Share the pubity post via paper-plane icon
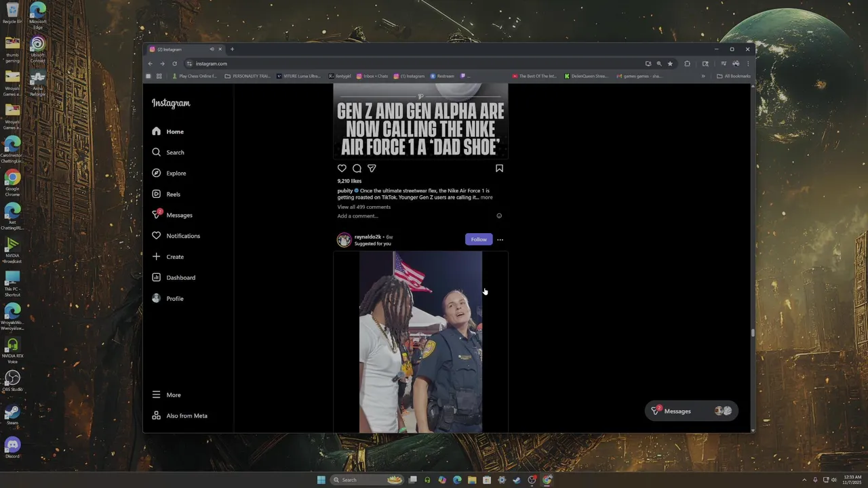This screenshot has height=488, width=868. point(372,168)
